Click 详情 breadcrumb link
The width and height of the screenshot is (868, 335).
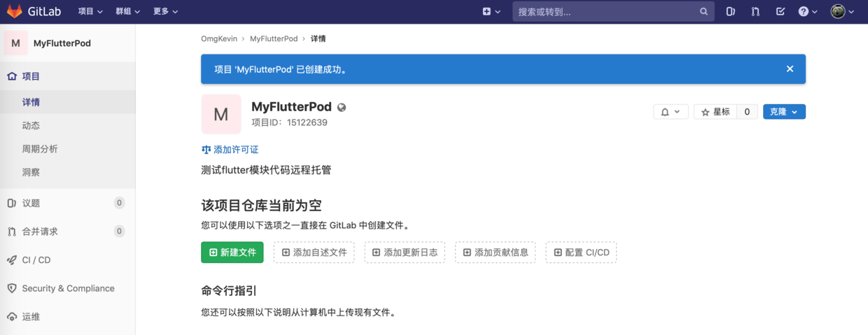point(318,39)
